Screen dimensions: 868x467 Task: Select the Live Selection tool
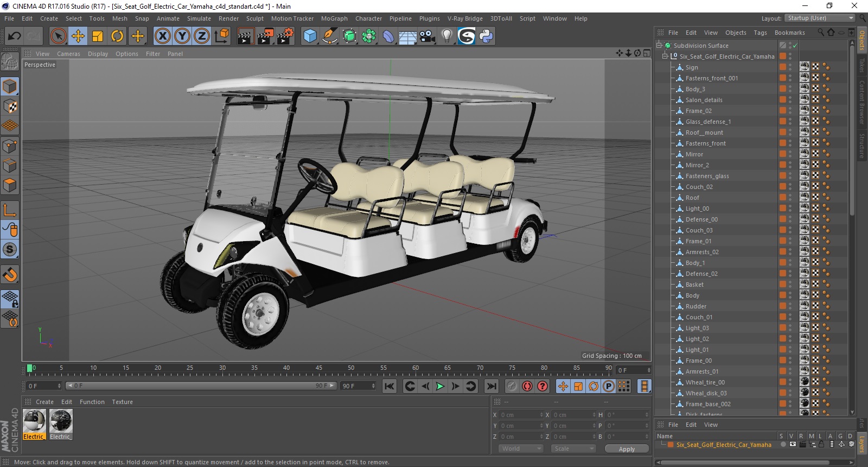[58, 36]
